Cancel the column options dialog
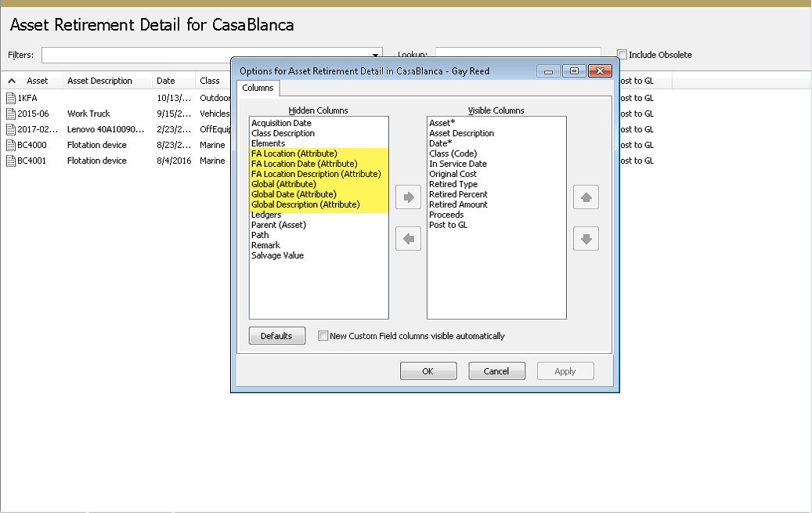812x513 pixels. point(496,370)
